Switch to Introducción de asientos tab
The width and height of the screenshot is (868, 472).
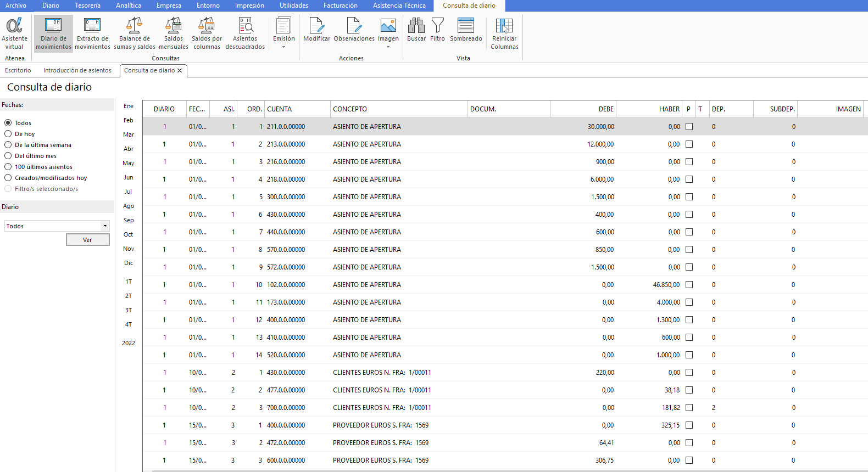[77, 70]
